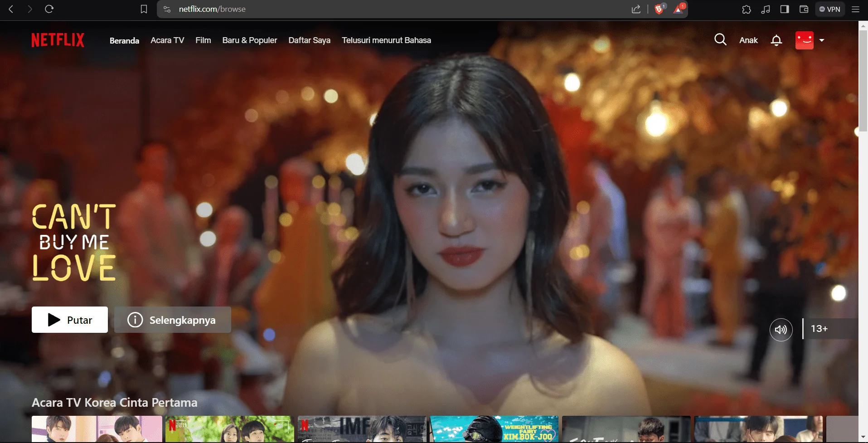Open Baru & Populer
Viewport: 868px width, 443px height.
pyautogui.click(x=250, y=40)
